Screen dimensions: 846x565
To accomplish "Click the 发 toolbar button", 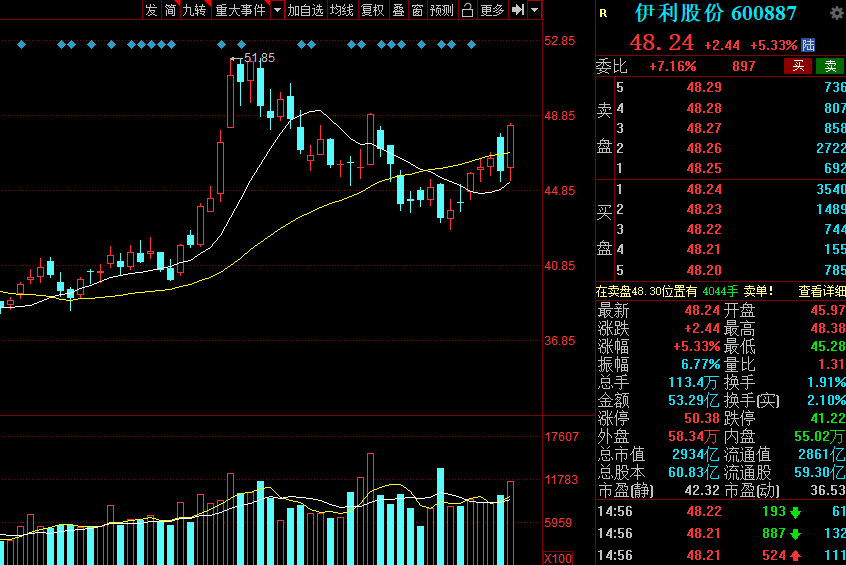I will (152, 10).
